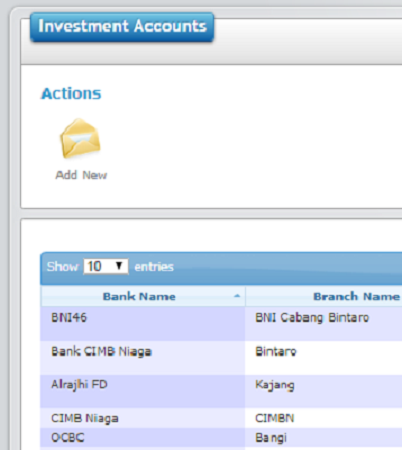Click the Add New label
This screenshot has width=402, height=450.
(x=81, y=175)
